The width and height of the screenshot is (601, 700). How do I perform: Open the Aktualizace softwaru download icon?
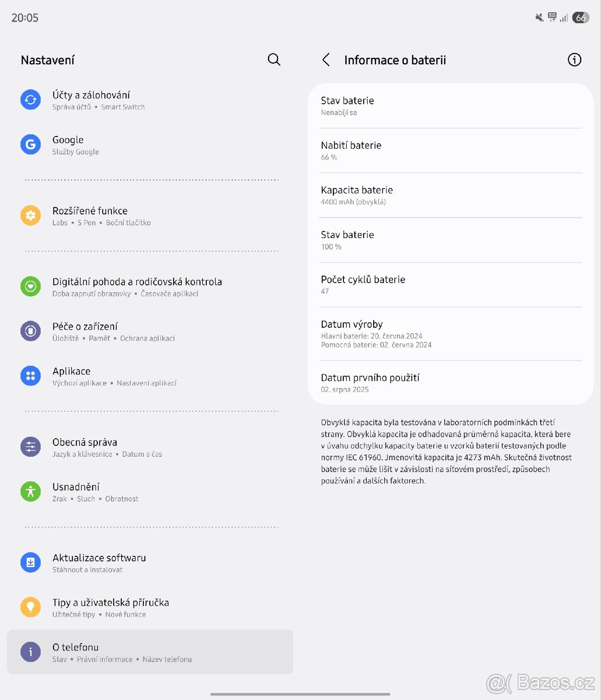[30, 562]
